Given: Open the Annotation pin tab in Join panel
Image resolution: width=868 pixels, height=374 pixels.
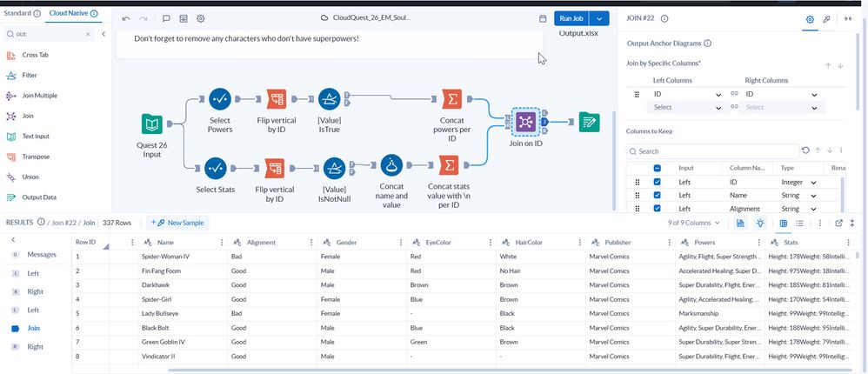Looking at the screenshot, I should tap(826, 18).
